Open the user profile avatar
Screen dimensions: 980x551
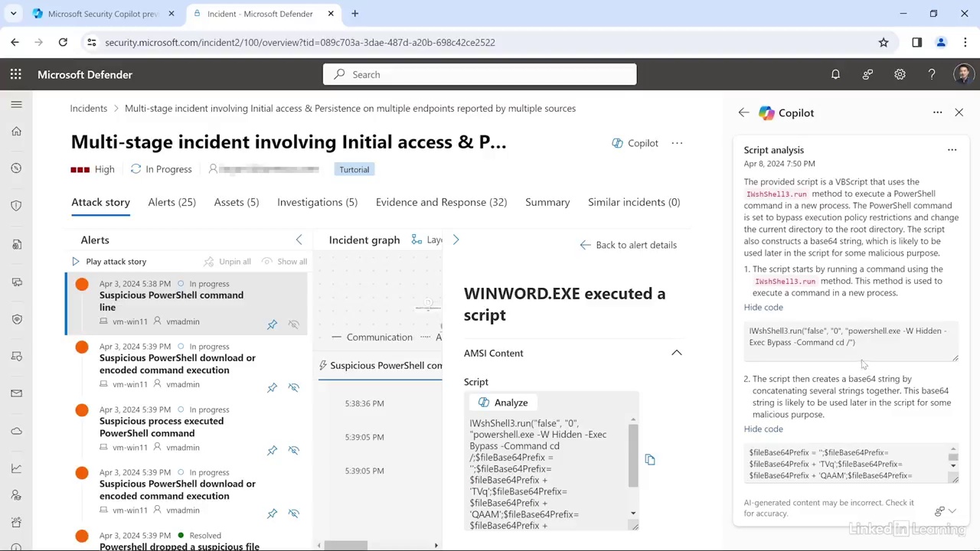(x=963, y=74)
